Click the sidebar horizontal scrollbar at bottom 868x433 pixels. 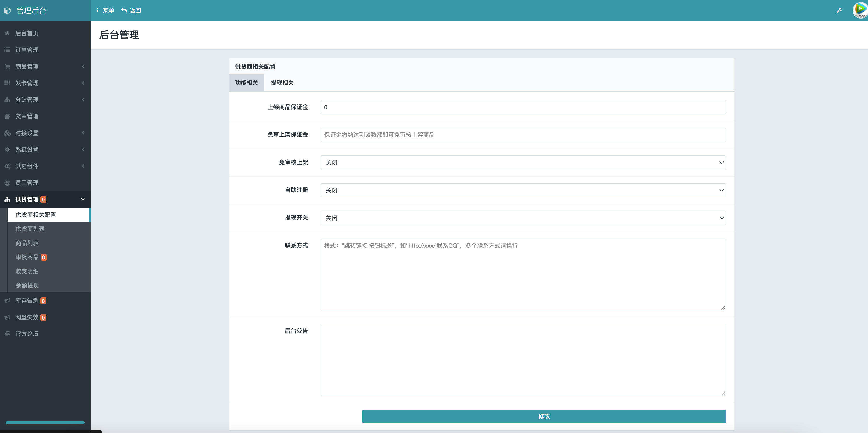coord(45,423)
